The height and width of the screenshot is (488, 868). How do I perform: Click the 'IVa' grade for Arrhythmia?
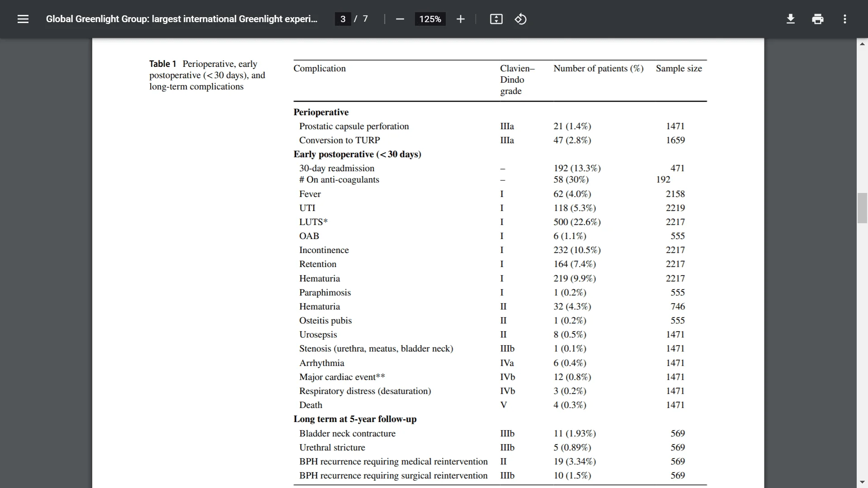[x=507, y=363]
